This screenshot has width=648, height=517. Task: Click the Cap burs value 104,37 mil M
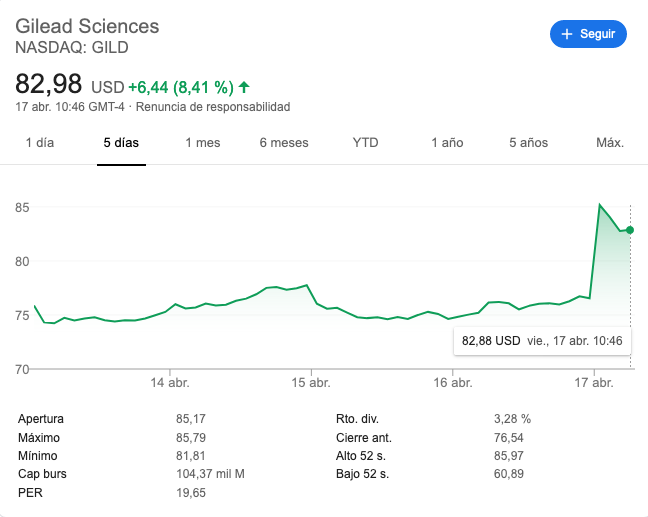(x=210, y=474)
